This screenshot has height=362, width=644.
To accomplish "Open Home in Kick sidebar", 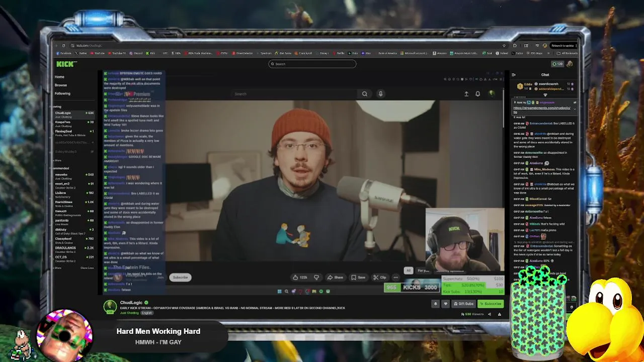I will [x=59, y=77].
